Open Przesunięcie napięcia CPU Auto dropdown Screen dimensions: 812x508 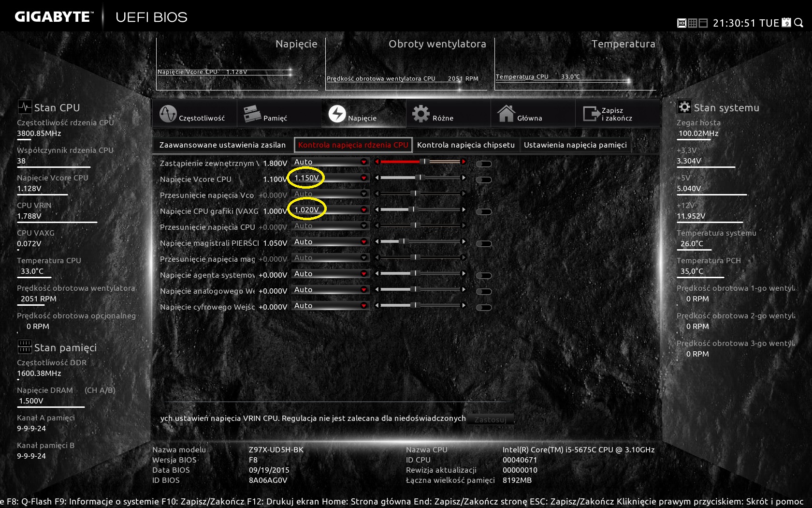point(331,226)
